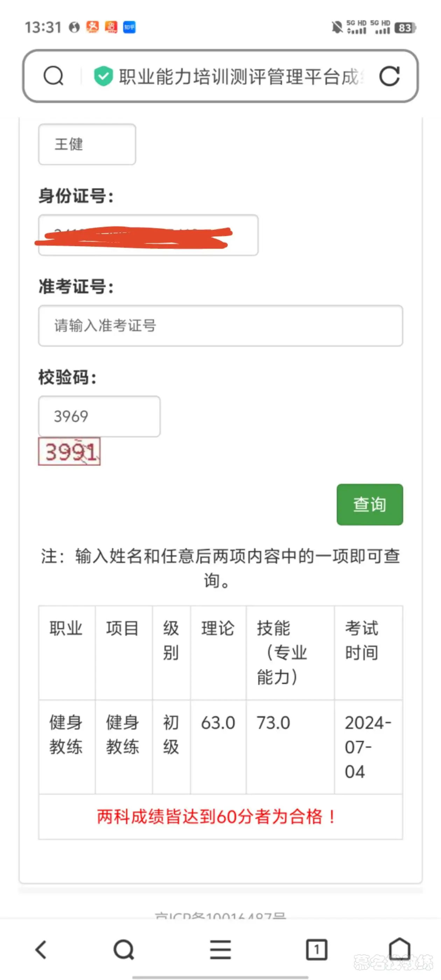Screen dimensions: 441x980
Task: Reload the page with refresh icon
Action: tap(389, 76)
